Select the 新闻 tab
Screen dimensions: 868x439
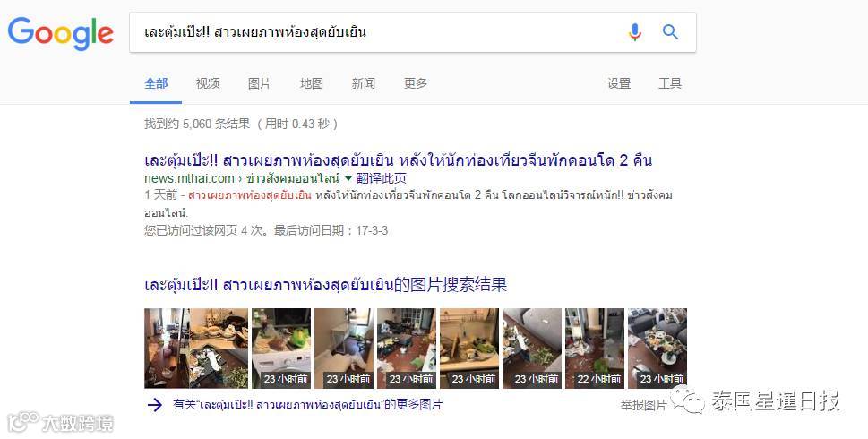coord(363,83)
